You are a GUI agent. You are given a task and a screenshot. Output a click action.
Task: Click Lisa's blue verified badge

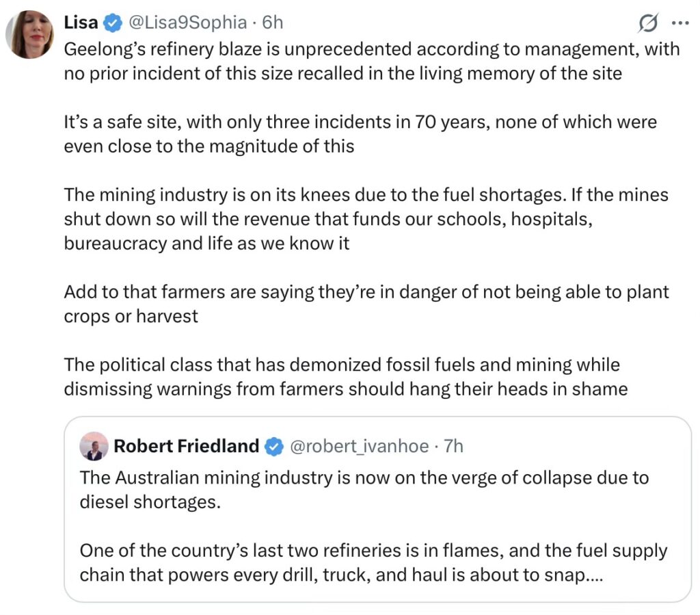pyautogui.click(x=111, y=23)
